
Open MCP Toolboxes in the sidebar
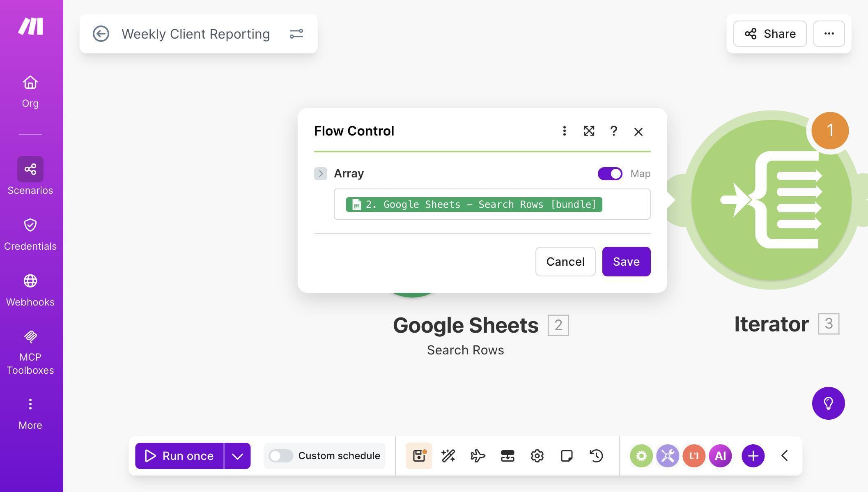[x=30, y=349]
